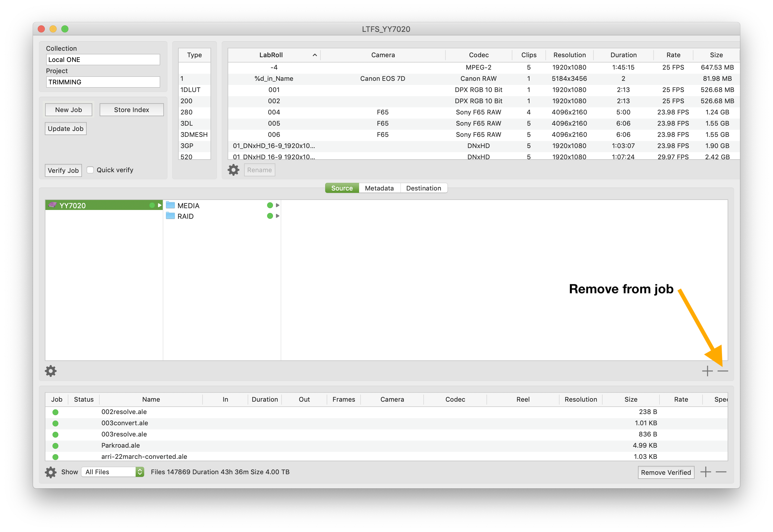Image resolution: width=773 pixels, height=532 pixels.
Task: Select LabRoll 006 row
Action: [x=483, y=135]
